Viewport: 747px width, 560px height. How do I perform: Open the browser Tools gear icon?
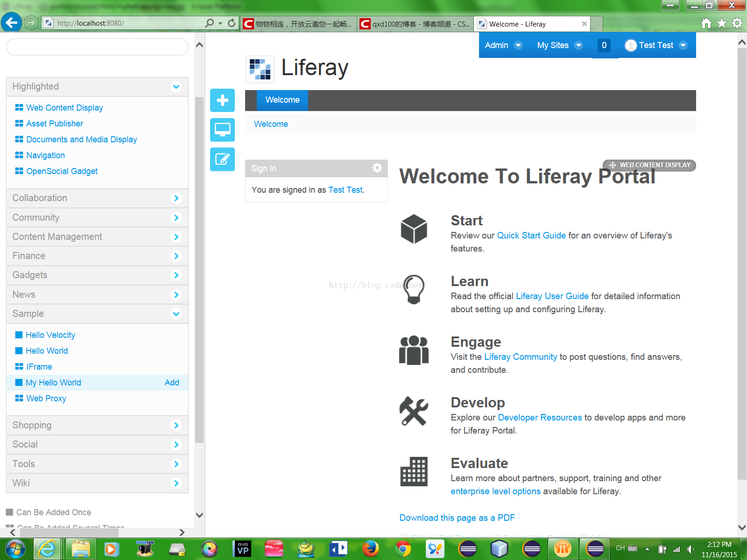737,23
